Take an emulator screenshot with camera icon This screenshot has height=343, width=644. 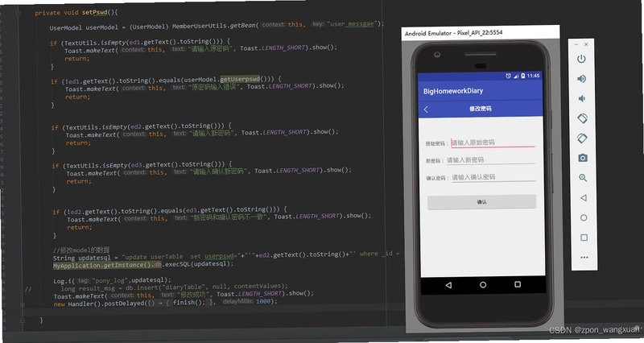pyautogui.click(x=582, y=158)
